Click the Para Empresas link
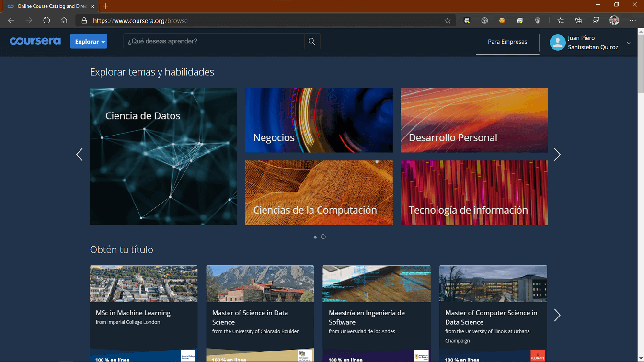Viewport: 644px width, 362px height. 507,42
